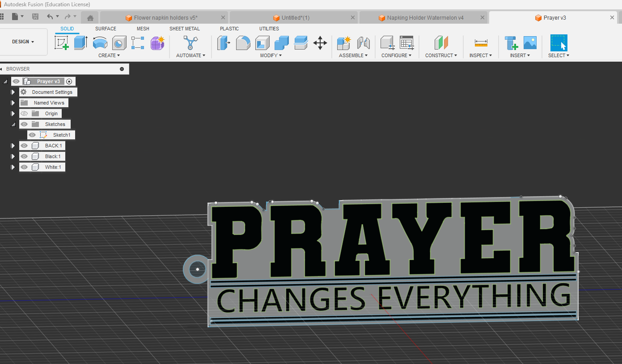This screenshot has width=622, height=364.
Task: Switch to the SHEET METAL ribbon tab
Action: (185, 29)
